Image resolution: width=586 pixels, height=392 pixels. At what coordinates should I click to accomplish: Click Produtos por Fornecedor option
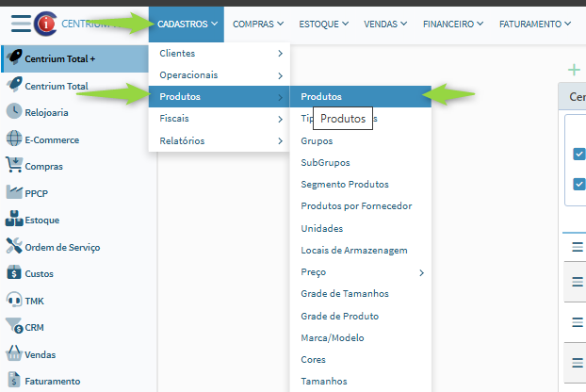pyautogui.click(x=355, y=206)
